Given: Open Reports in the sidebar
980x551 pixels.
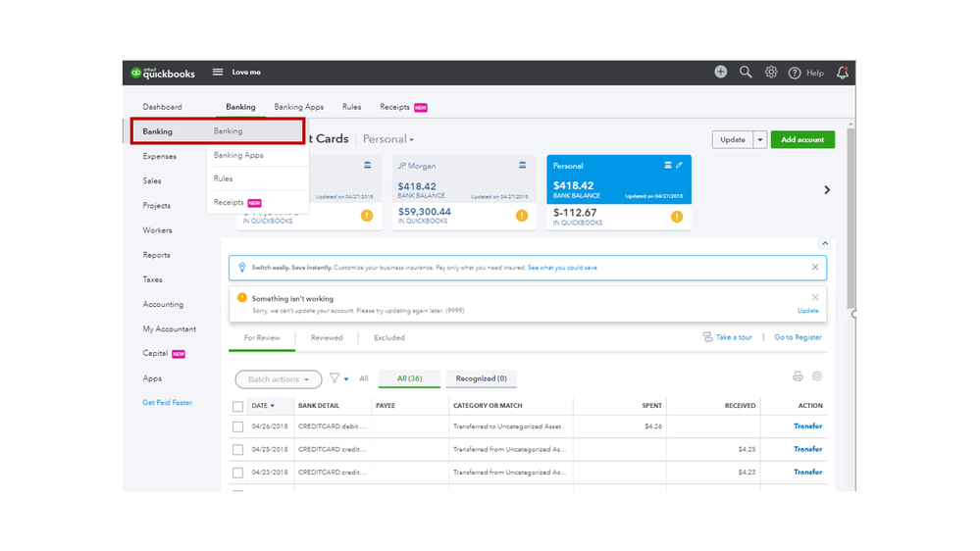Looking at the screenshot, I should [156, 255].
